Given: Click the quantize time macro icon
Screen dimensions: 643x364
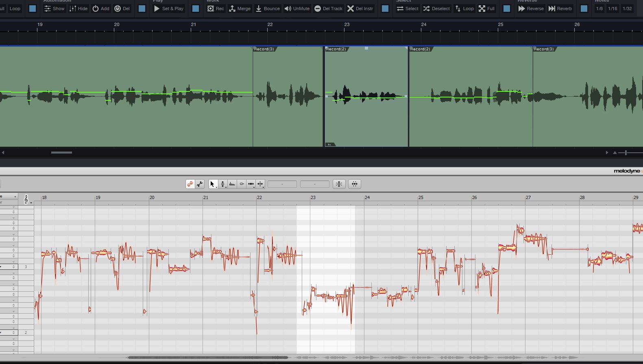Looking at the screenshot, I should coord(355,184).
